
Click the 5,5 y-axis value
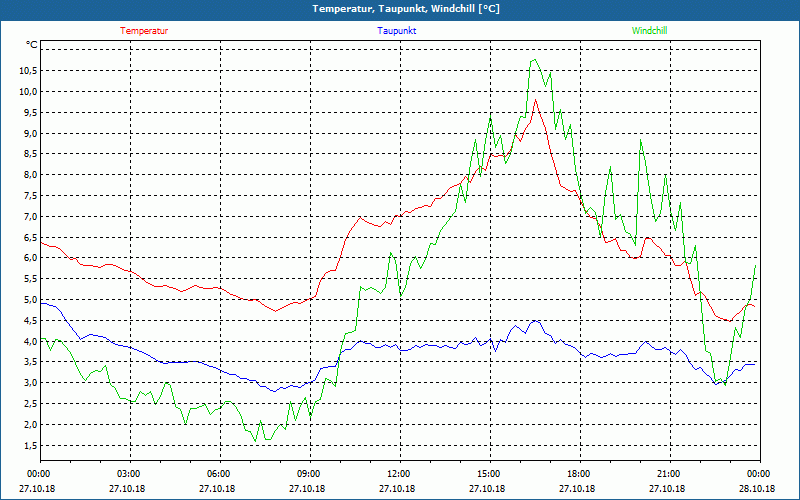30,279
